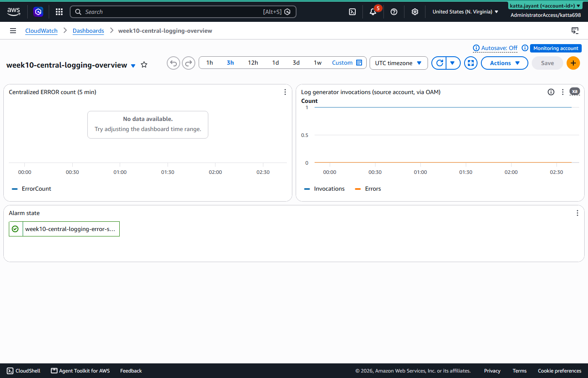
Task: Expand the katta.jayant account menu
Action: coord(546,6)
